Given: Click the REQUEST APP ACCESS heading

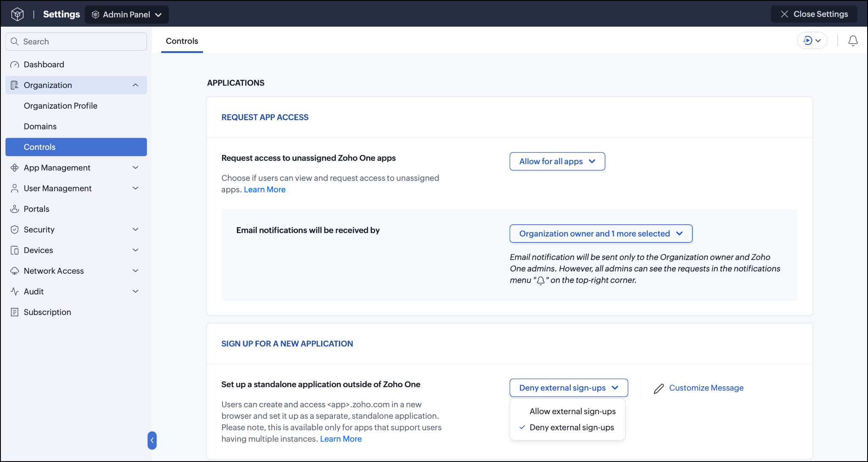Looking at the screenshot, I should (x=265, y=117).
